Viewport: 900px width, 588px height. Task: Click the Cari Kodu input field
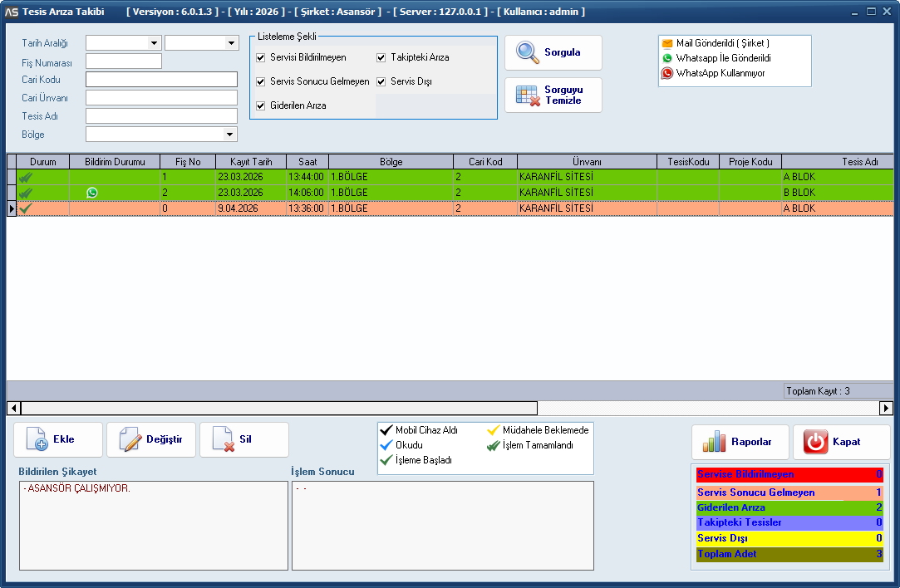pyautogui.click(x=161, y=80)
